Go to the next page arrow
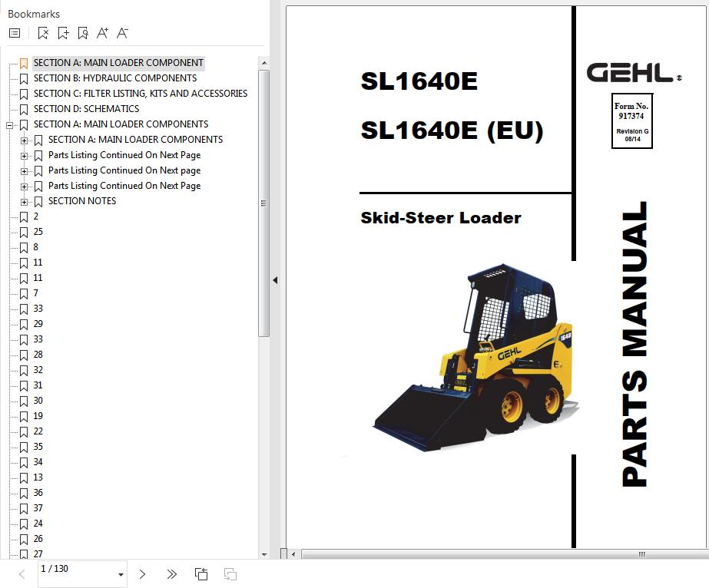Image resolution: width=709 pixels, height=588 pixels. [142, 574]
